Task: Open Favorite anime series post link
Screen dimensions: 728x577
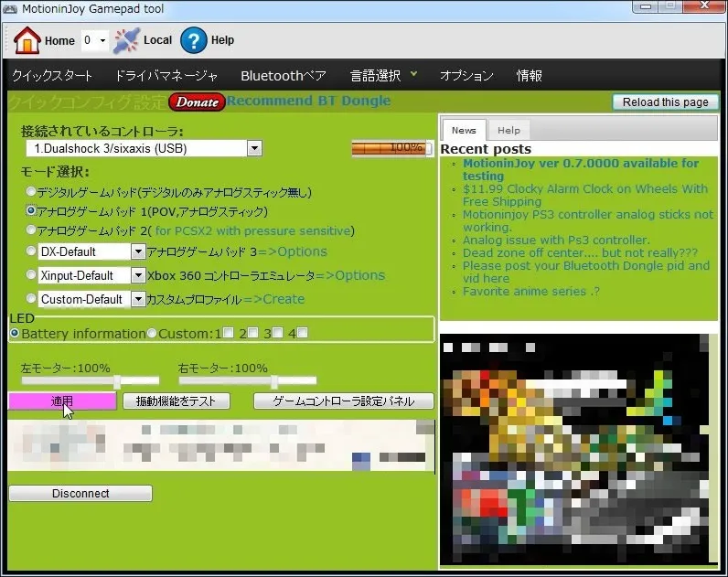Action: tap(531, 291)
